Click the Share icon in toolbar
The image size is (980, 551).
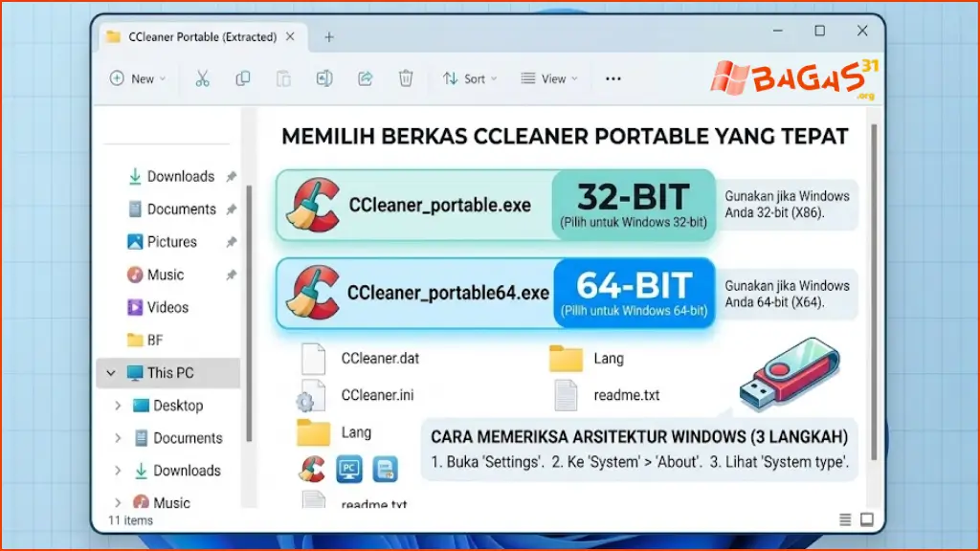coord(365,78)
